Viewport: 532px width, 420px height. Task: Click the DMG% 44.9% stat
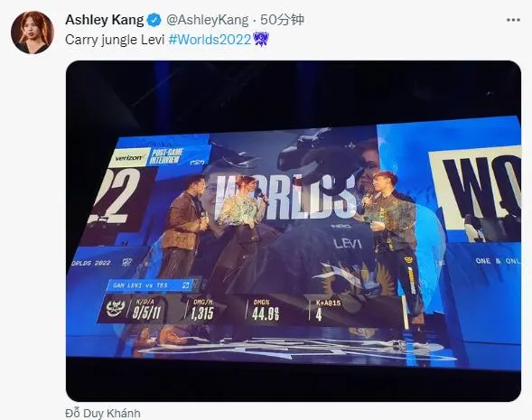pos(266,310)
